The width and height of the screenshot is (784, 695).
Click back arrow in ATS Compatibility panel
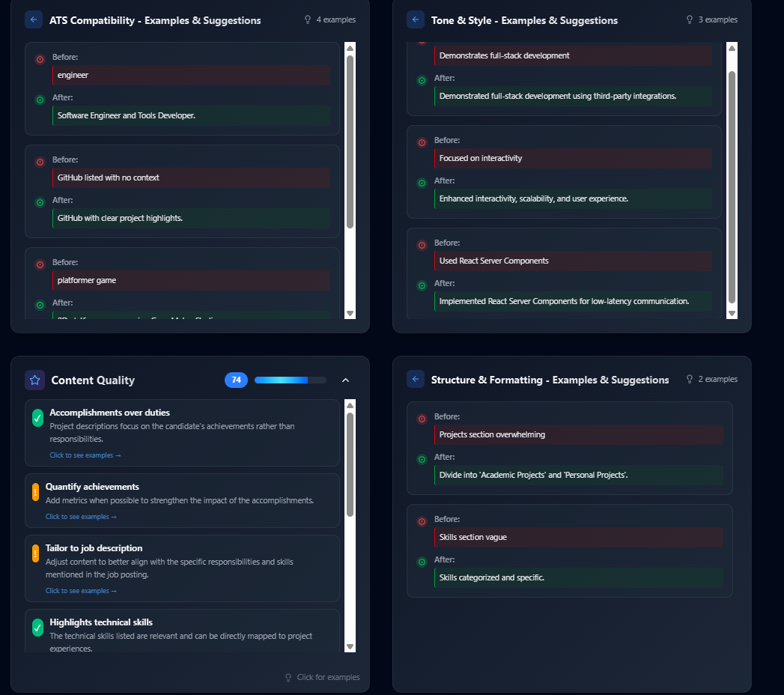(x=34, y=20)
